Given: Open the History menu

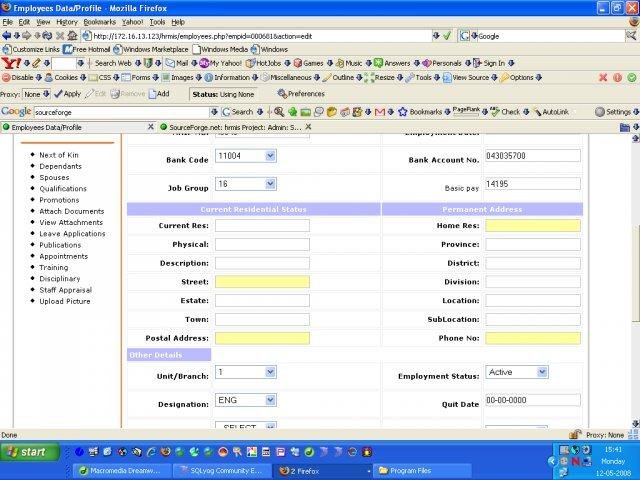Looking at the screenshot, I should coord(67,22).
